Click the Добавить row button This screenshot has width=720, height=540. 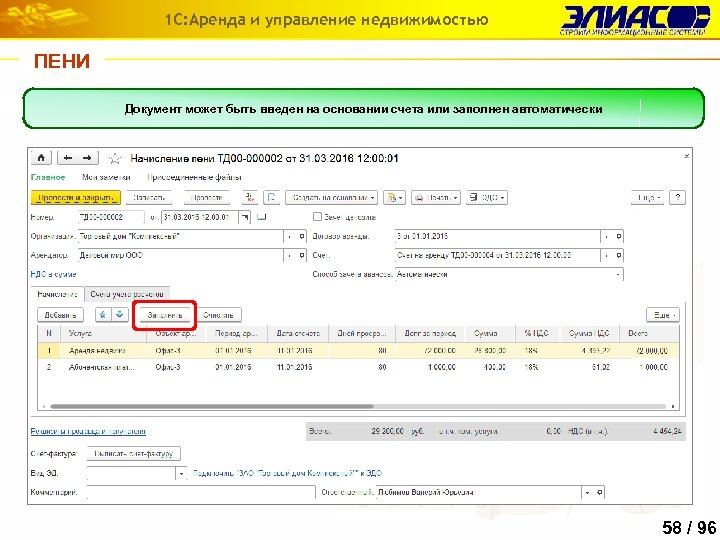pyautogui.click(x=60, y=315)
